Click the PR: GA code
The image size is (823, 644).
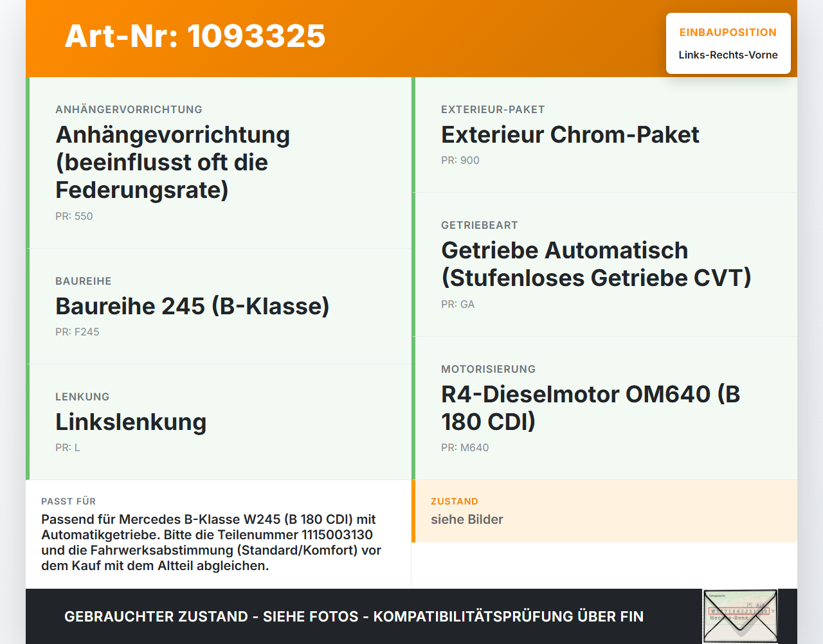click(x=458, y=305)
